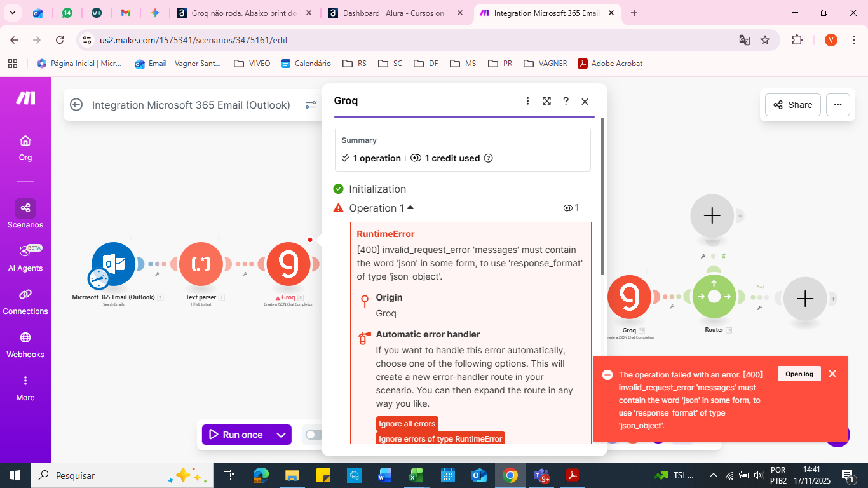Click the Router module icon
The height and width of the screenshot is (488, 868).
(714, 297)
